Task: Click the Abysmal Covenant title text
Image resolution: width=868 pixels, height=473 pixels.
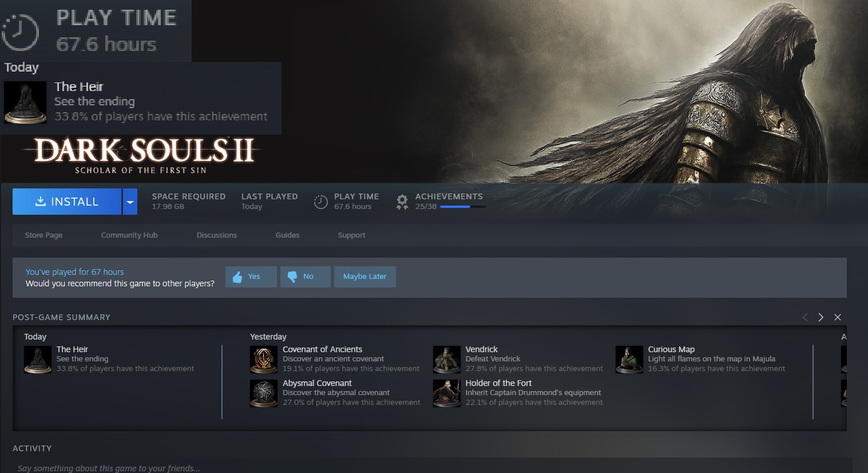Action: pos(317,383)
